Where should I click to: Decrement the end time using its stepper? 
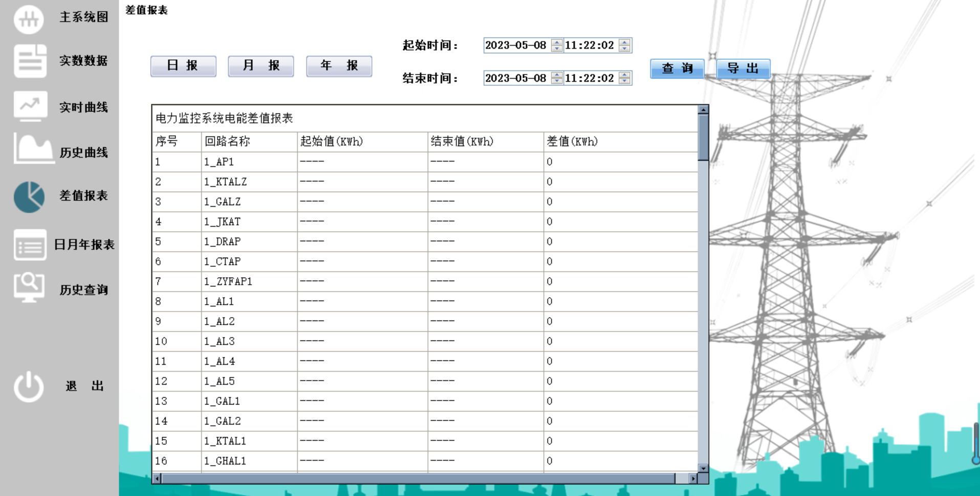[x=623, y=81]
